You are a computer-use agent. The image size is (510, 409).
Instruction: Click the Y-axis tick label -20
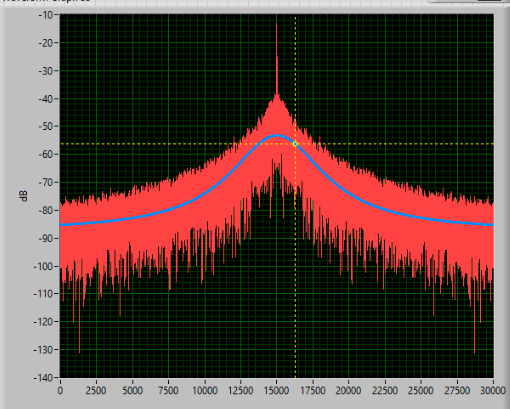click(x=45, y=43)
